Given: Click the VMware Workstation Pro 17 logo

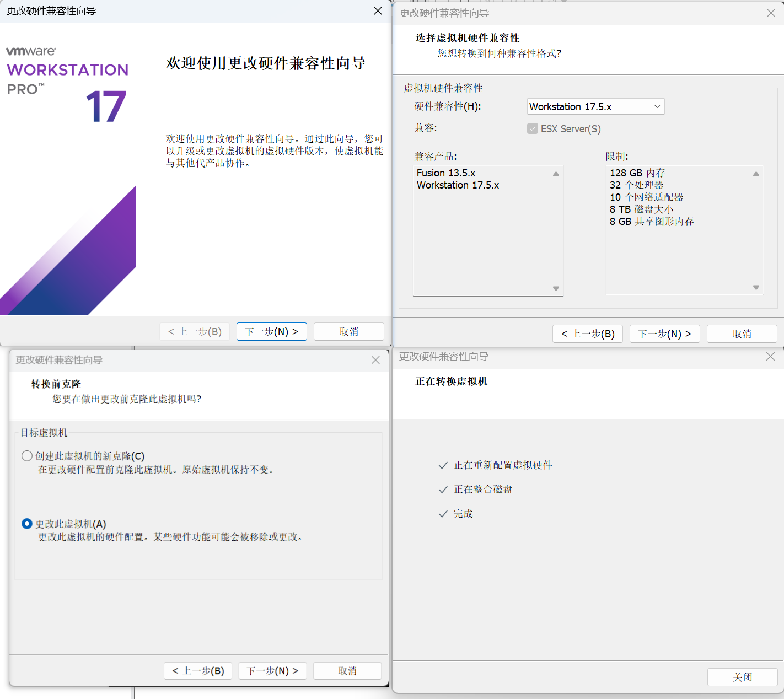Looking at the screenshot, I should (66, 83).
